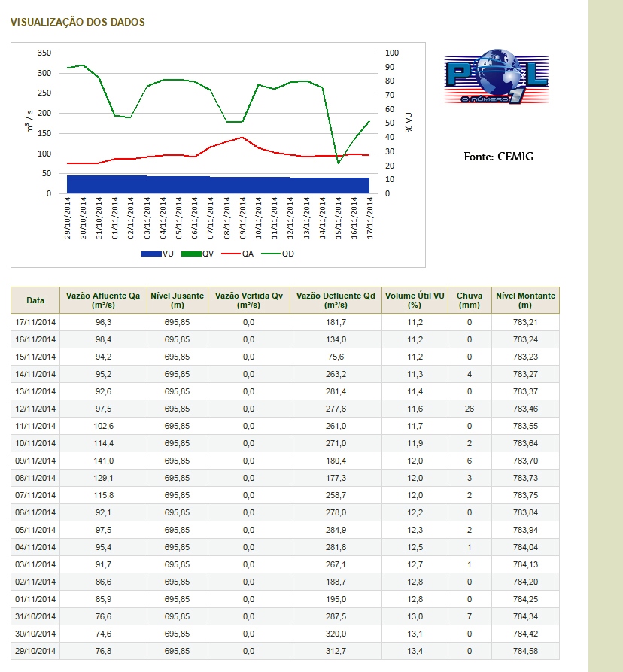Click chart x-axis label 09/11/2014

pos(242,217)
